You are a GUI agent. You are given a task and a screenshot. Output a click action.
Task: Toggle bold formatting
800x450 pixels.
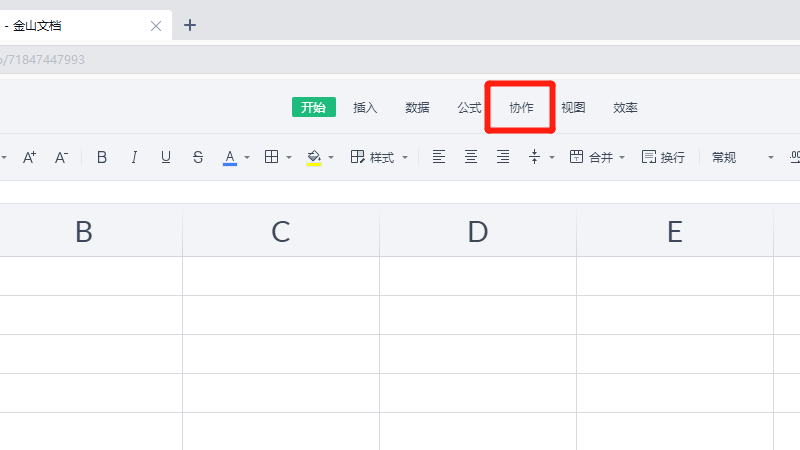point(102,157)
